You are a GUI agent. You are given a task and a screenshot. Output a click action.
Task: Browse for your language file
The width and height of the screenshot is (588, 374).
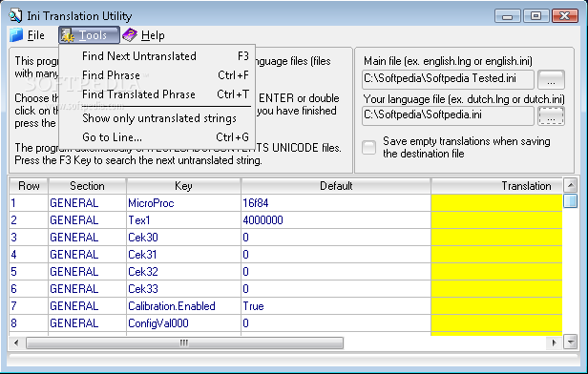click(x=551, y=116)
